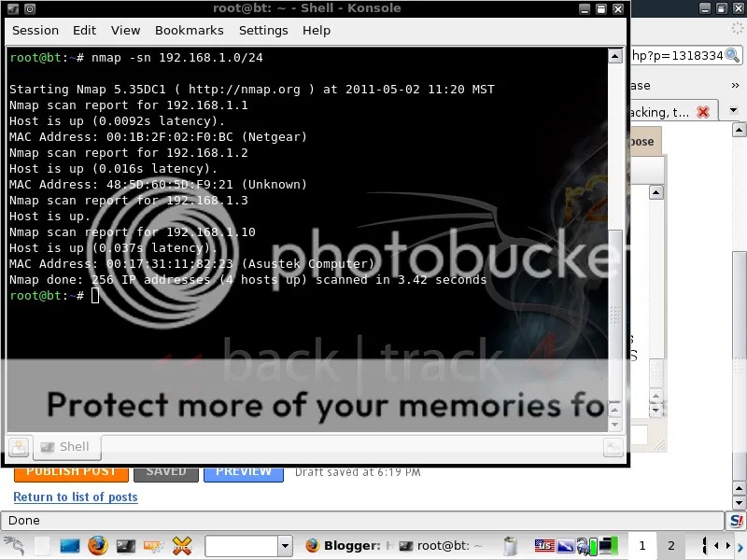
Task: Click the Show Desktop taskbar icon
Action: pos(69,546)
